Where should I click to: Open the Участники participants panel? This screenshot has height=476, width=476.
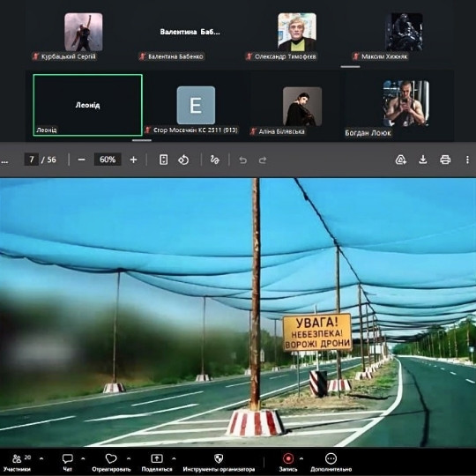(x=18, y=463)
